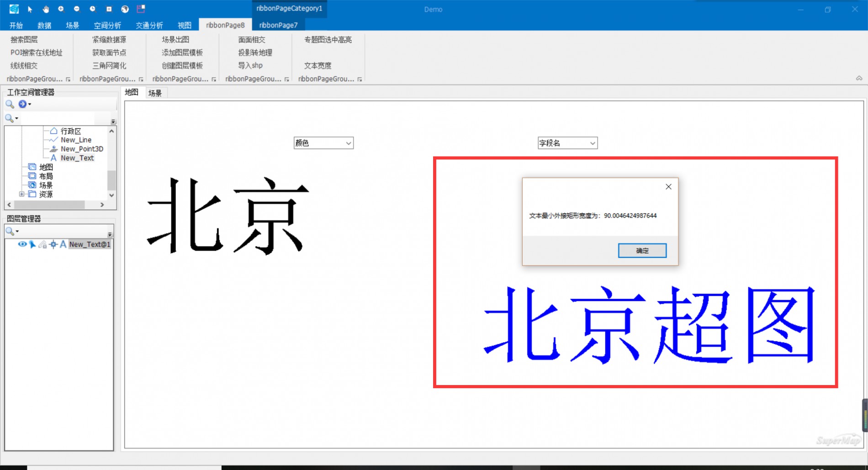Click the 行政区 region dataset icon
The image size is (868, 470).
(53, 131)
